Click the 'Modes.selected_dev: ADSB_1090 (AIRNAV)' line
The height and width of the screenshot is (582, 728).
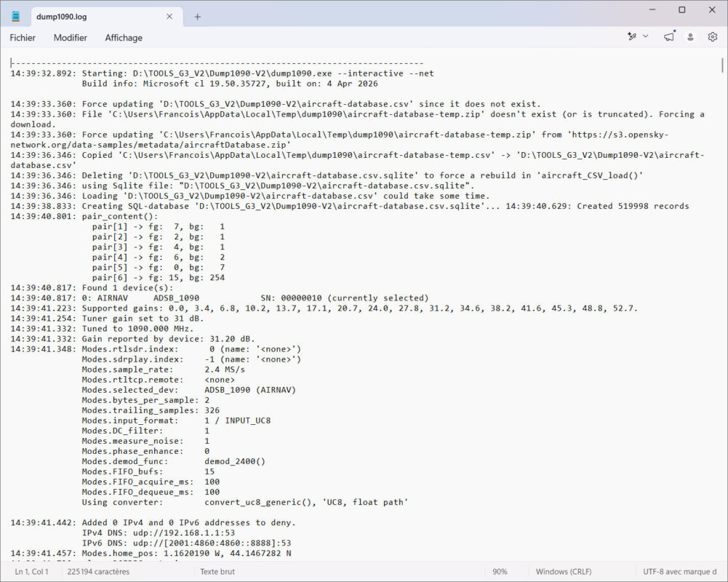pyautogui.click(x=189, y=390)
